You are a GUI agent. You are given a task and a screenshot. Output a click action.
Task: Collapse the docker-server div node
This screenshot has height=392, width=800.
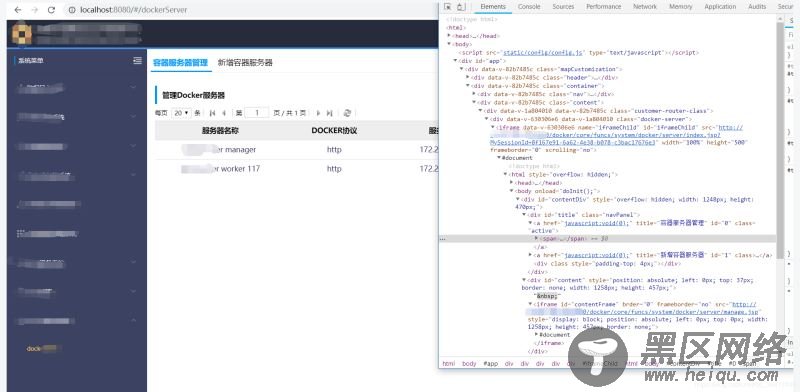[x=486, y=118]
